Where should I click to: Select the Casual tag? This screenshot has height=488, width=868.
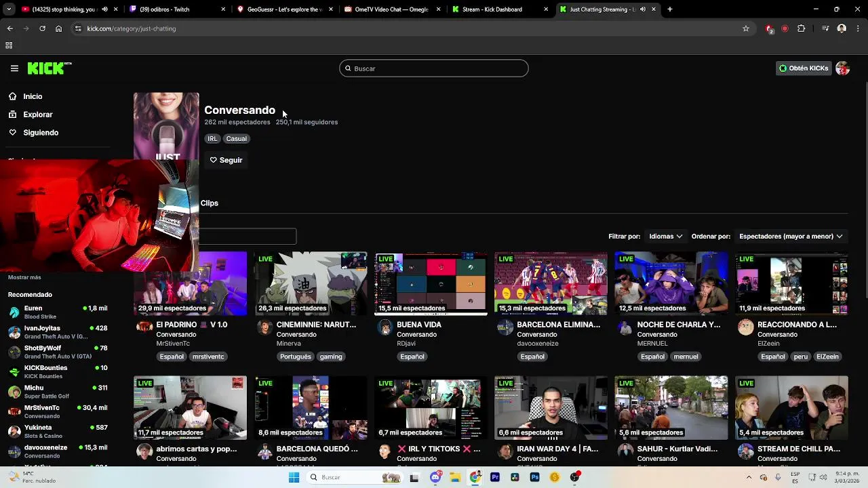coord(237,138)
